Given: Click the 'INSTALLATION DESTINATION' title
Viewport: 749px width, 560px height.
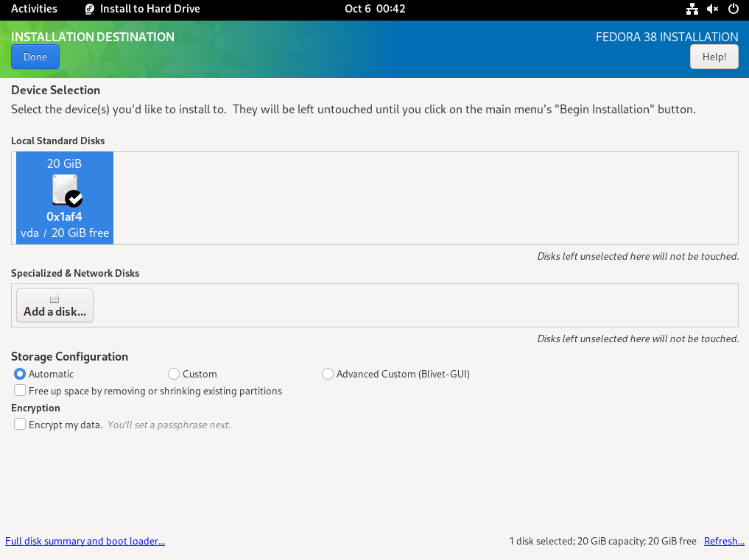Looking at the screenshot, I should tap(93, 37).
